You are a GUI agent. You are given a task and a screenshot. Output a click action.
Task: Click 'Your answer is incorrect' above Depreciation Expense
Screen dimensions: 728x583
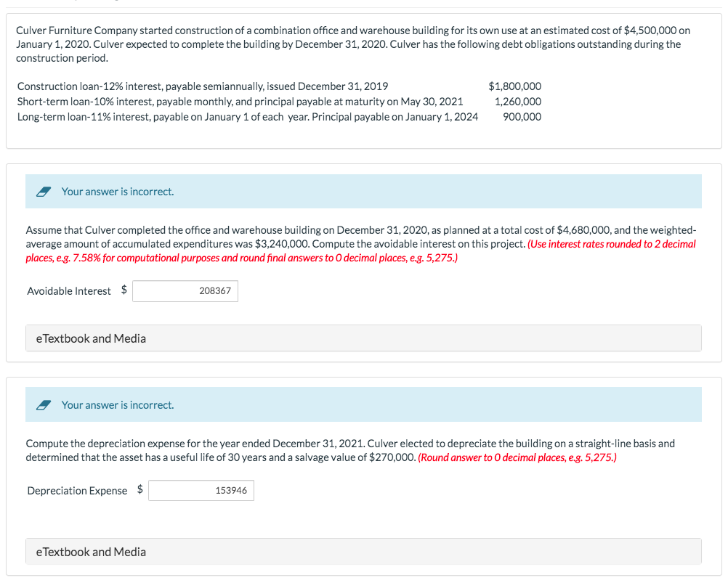point(118,405)
